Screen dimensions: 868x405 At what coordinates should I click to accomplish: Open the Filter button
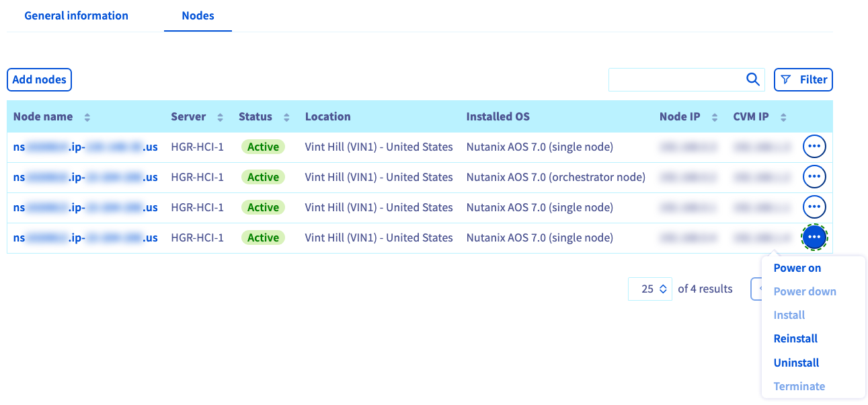coord(803,79)
